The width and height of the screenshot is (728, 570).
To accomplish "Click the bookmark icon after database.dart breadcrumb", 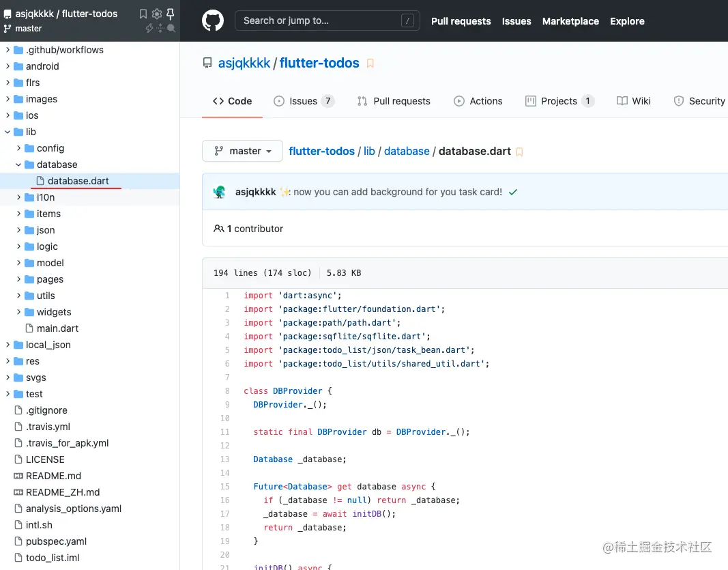I will [519, 152].
